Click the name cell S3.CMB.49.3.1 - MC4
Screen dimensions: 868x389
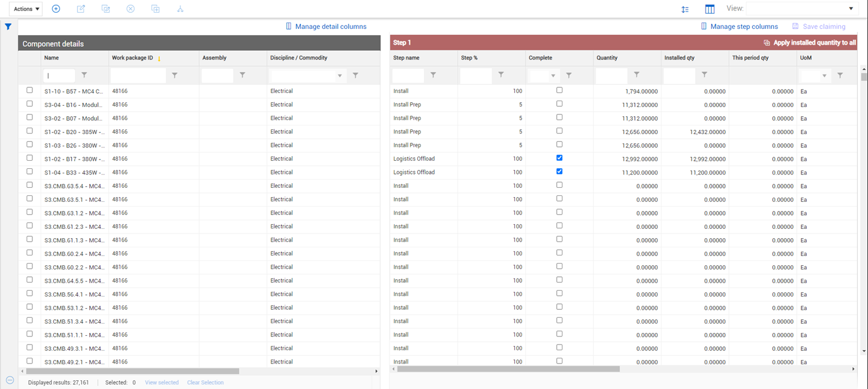click(x=75, y=348)
